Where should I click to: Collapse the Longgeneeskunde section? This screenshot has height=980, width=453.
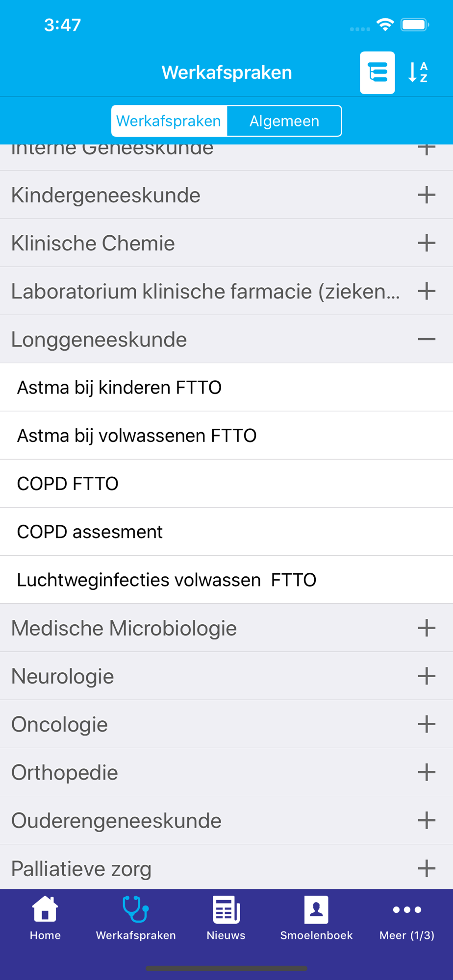[x=427, y=339]
